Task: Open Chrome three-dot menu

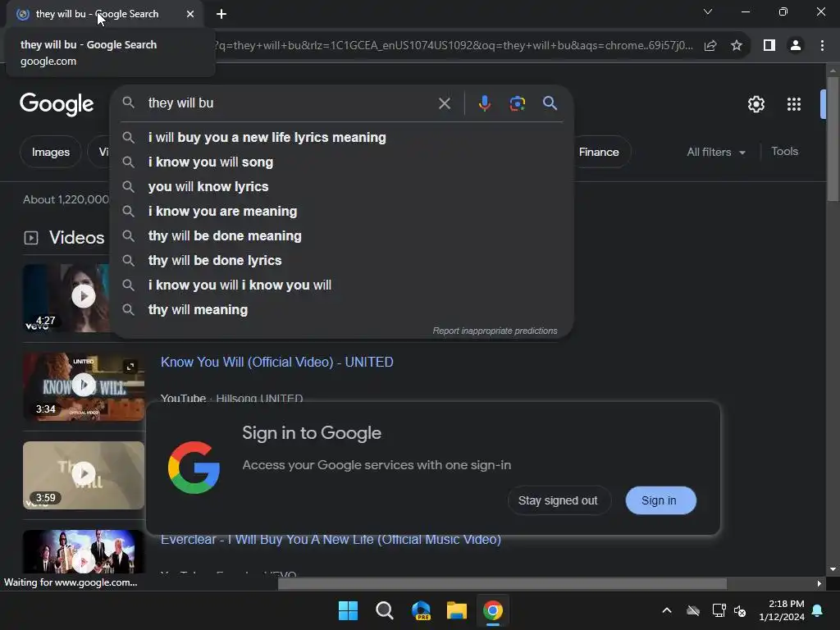Action: 822,46
